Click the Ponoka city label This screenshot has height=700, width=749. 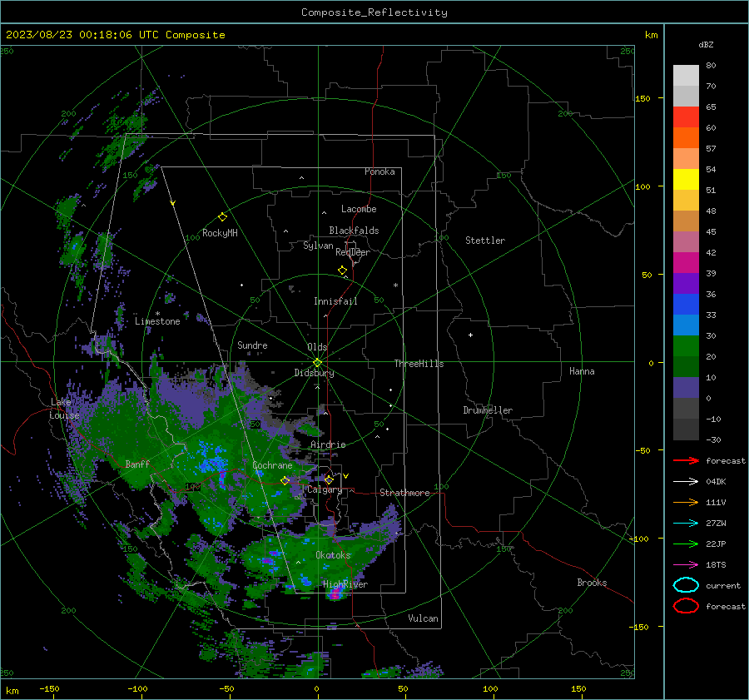tap(379, 171)
